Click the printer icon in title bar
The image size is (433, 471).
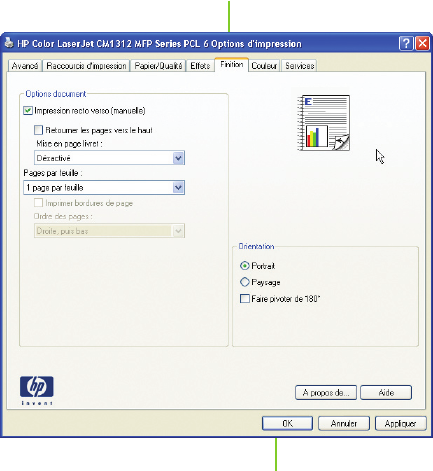point(9,43)
